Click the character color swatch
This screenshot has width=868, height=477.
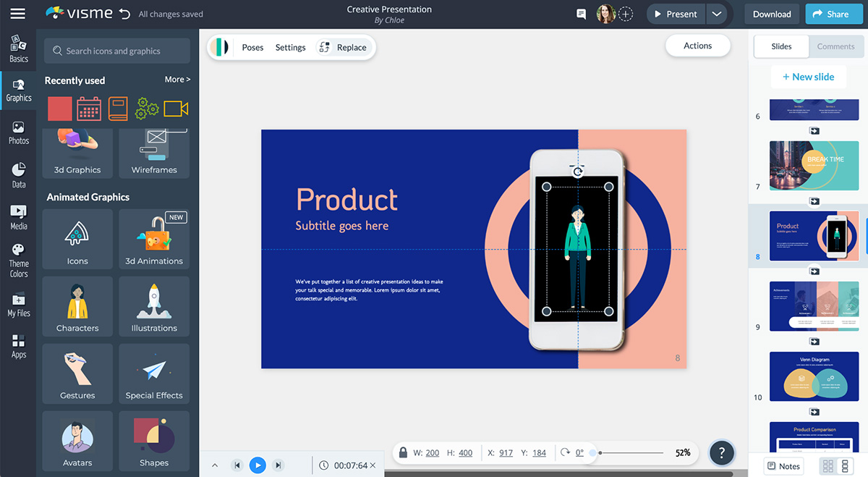220,48
